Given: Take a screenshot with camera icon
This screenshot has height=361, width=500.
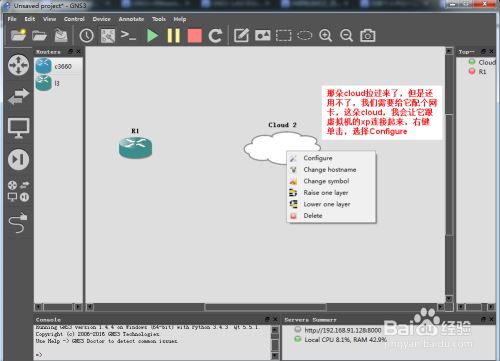Looking at the screenshot, I should point(368,35).
